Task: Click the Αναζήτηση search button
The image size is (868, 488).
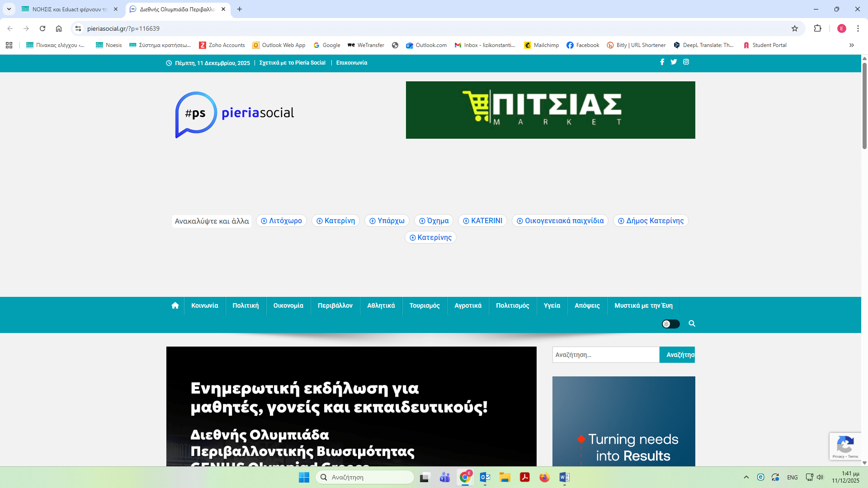Action: tap(677, 355)
